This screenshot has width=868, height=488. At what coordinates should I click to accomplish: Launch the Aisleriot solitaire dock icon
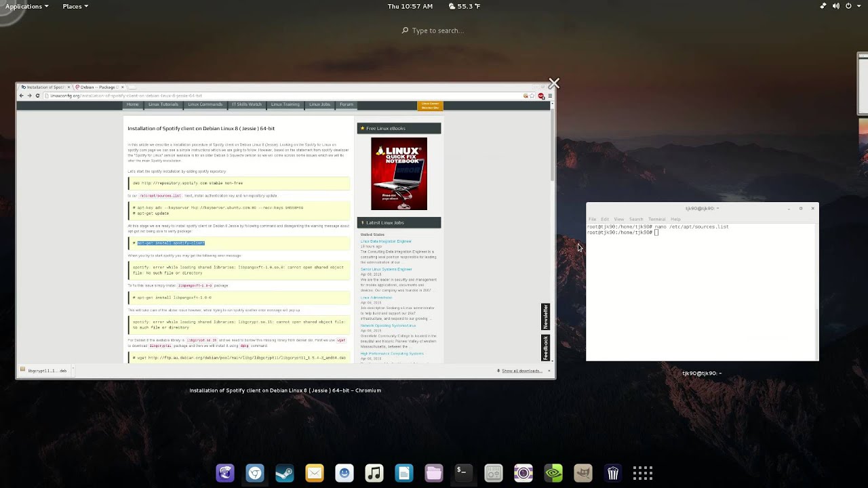(225, 473)
